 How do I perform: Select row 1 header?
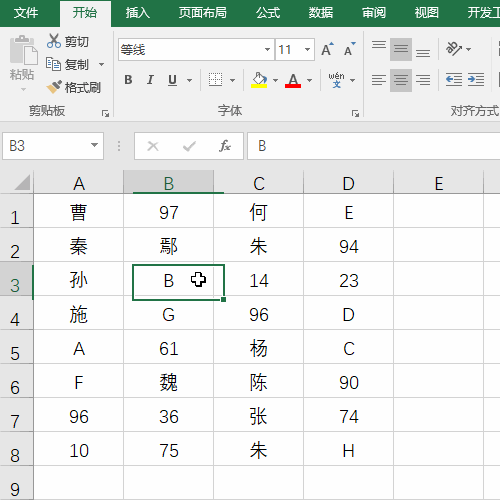[x=16, y=211]
